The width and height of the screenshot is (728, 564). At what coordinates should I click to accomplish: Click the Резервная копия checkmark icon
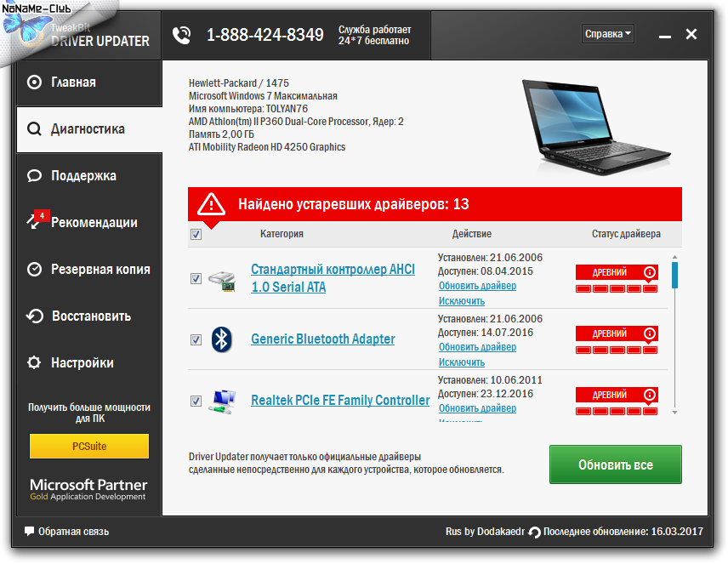click(34, 269)
